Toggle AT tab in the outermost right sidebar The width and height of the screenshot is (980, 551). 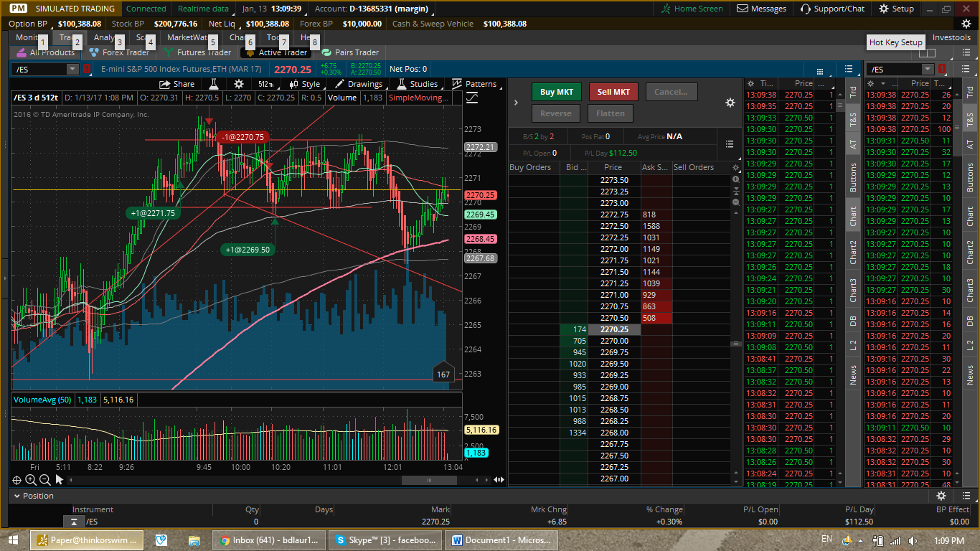970,144
